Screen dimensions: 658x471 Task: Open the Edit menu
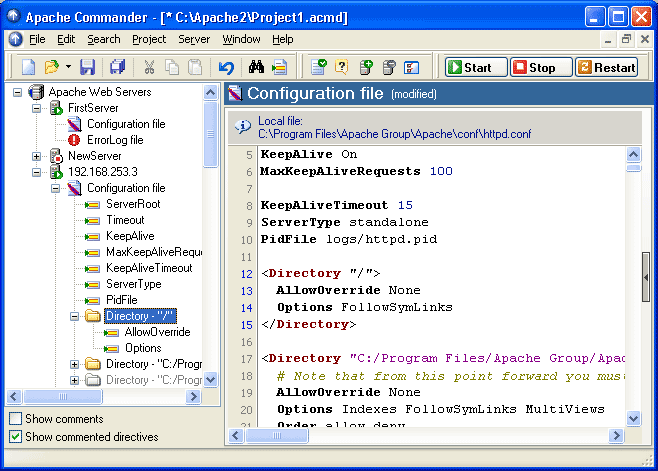66,39
